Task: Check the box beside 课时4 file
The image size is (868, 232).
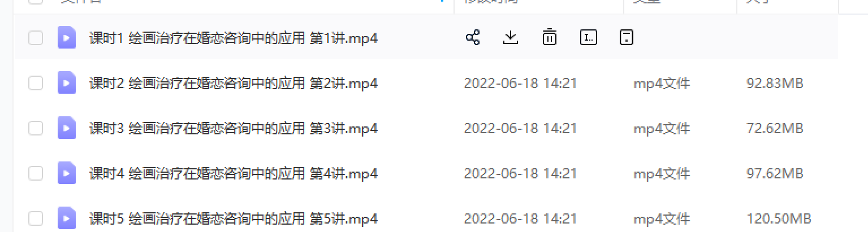Action: (x=36, y=173)
